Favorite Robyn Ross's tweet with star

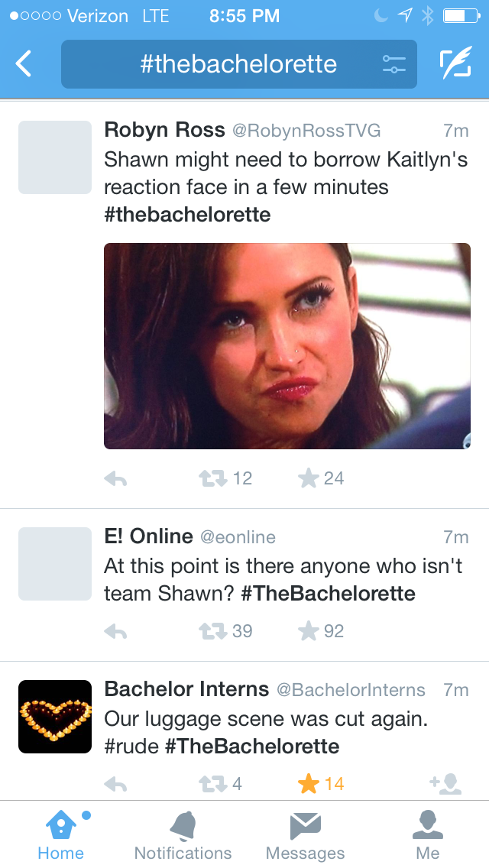308,479
